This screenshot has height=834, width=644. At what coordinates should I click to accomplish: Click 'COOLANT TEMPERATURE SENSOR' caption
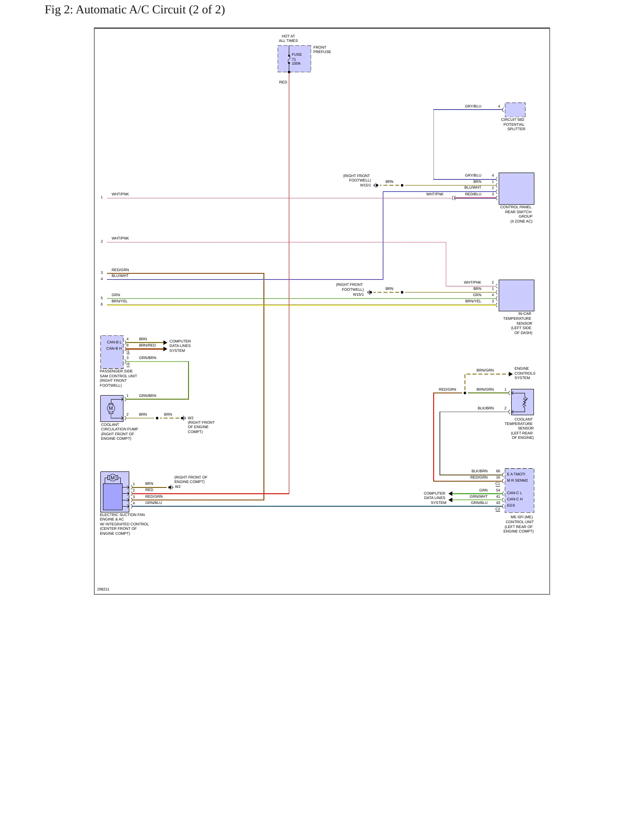pos(519,429)
